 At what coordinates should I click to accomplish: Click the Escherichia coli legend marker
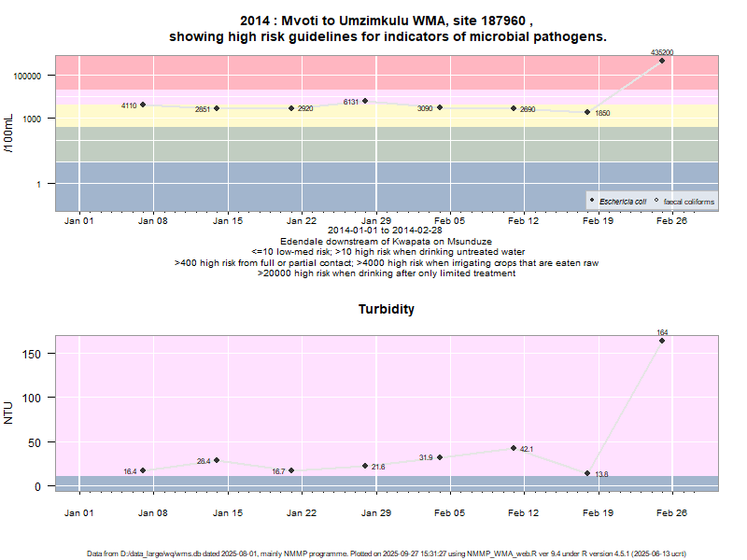coord(593,201)
